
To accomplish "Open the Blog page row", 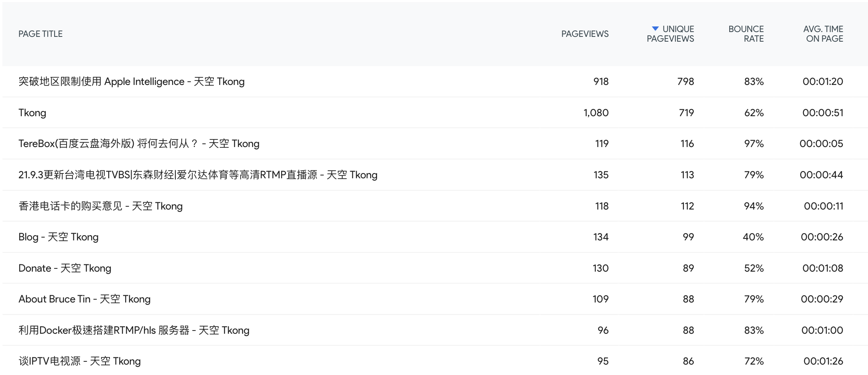I will [x=59, y=237].
